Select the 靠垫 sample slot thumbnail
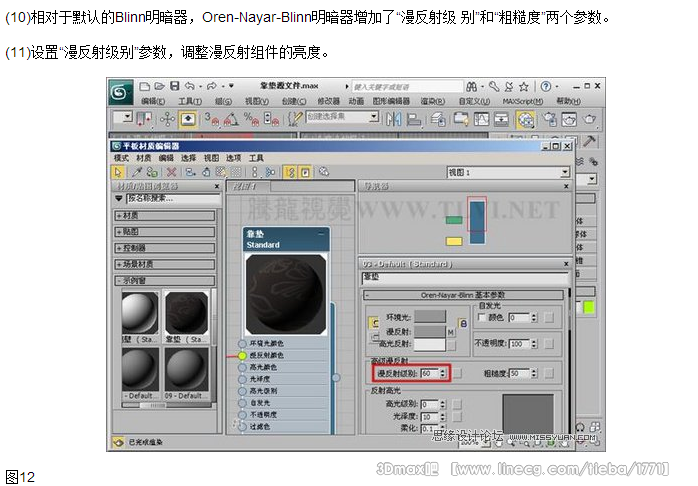 tap(186, 313)
